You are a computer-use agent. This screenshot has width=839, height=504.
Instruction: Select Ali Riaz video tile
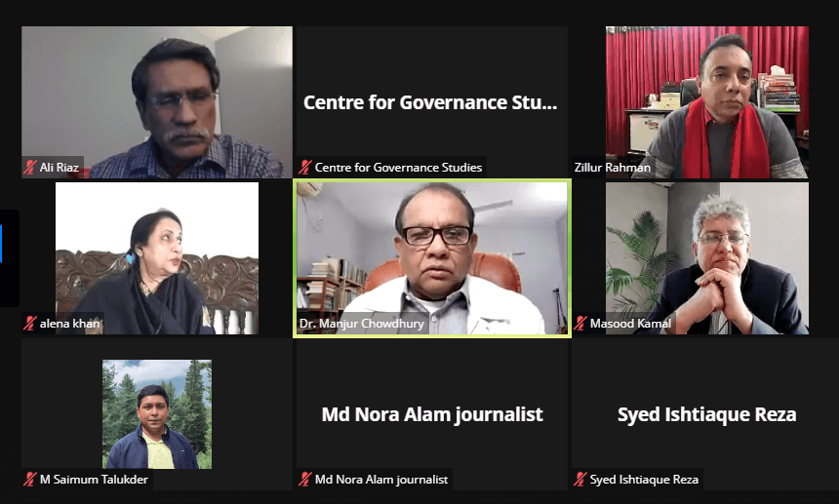(x=157, y=102)
